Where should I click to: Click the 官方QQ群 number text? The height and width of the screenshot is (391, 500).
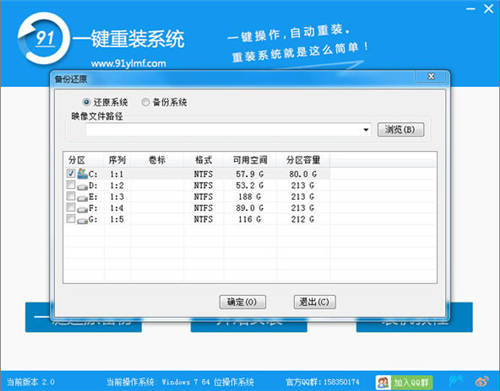coord(323,382)
